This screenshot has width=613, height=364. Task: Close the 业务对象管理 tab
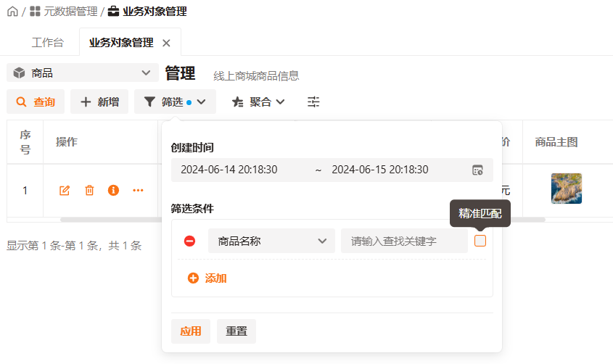166,43
